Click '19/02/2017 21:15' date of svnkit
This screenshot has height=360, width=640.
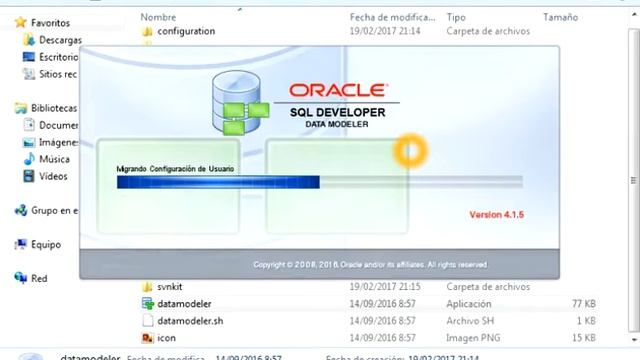pyautogui.click(x=385, y=287)
